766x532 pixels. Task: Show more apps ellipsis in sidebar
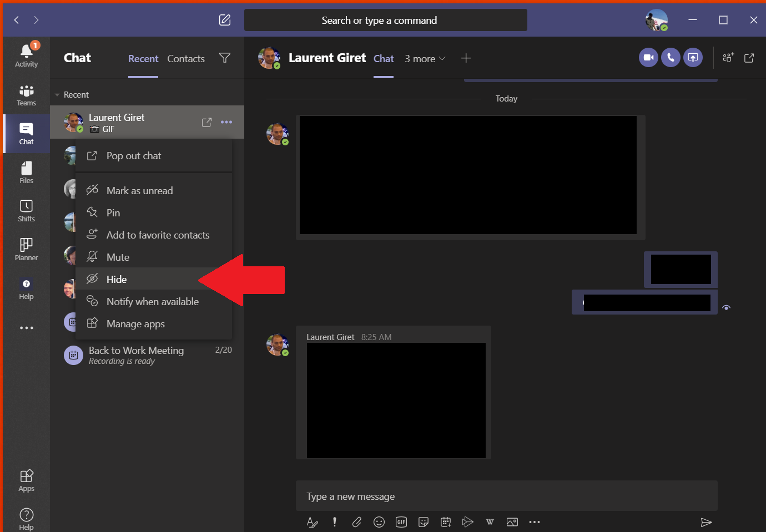pyautogui.click(x=26, y=328)
